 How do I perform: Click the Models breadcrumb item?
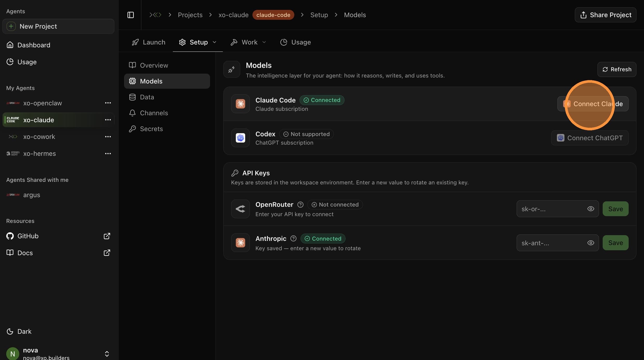(x=355, y=15)
